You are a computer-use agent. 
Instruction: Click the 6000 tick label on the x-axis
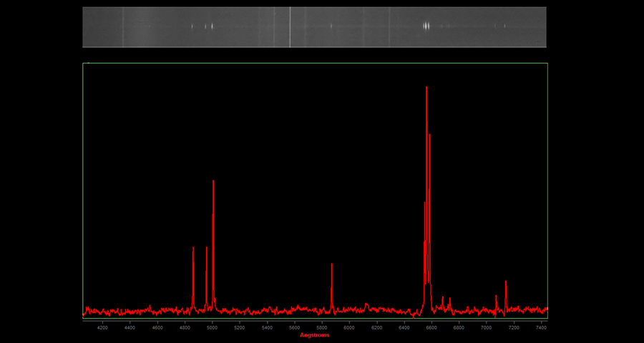tap(349, 327)
